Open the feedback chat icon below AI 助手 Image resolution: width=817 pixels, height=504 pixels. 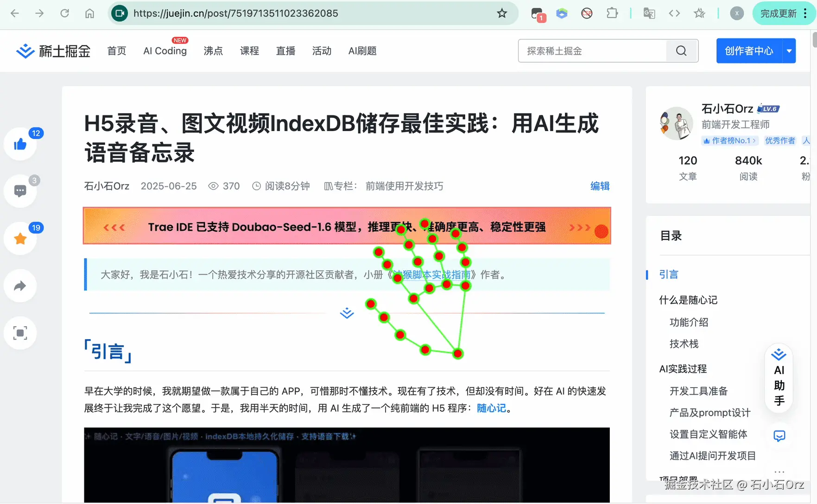[x=779, y=436]
